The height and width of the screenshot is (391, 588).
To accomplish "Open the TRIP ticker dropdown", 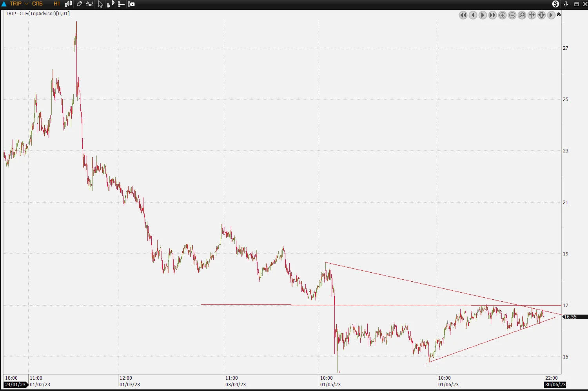I will pos(26,4).
